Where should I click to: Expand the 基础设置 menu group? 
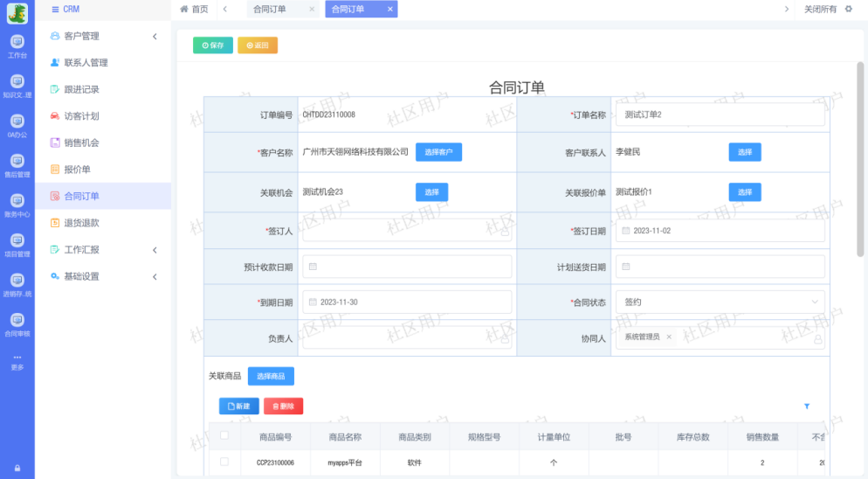(x=154, y=276)
